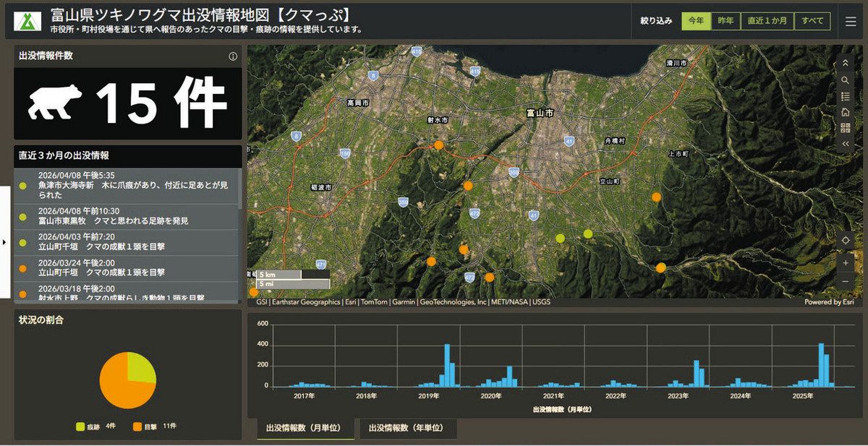868x446 pixels.
Task: Select the 2026/03/24 午後2:00 立山町千垣 entry
Action: coord(127,268)
